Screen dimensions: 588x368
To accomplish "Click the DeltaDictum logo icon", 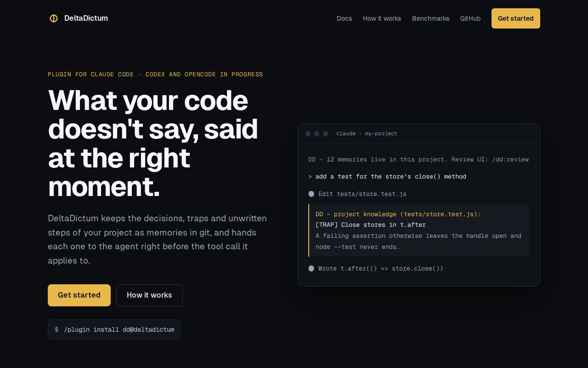I will pyautogui.click(x=54, y=18).
